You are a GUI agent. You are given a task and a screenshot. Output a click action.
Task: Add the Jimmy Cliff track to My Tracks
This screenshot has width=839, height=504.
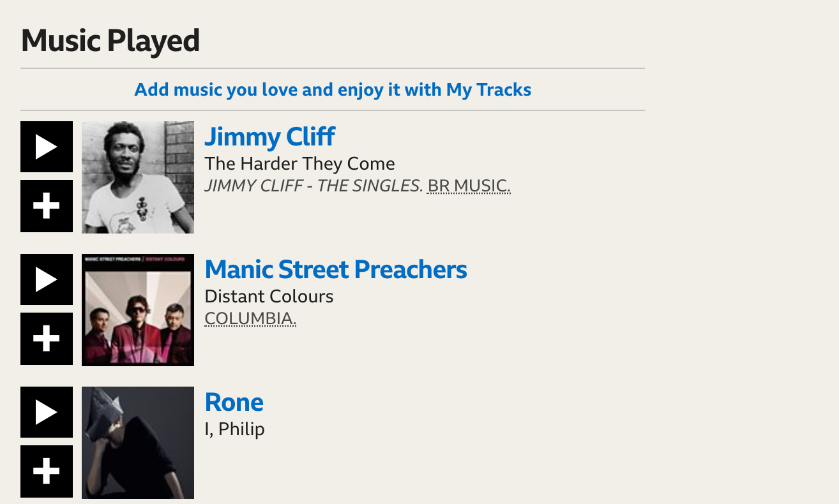pos(47,206)
